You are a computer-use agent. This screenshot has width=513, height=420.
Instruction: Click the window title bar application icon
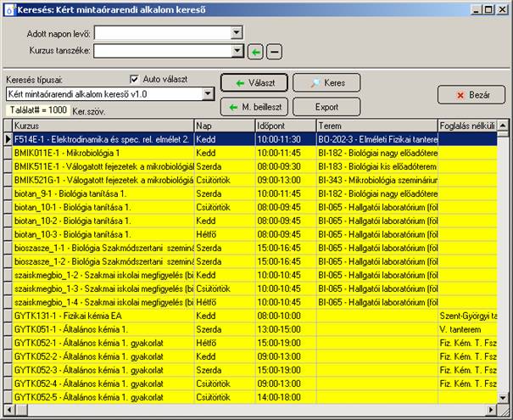pyautogui.click(x=9, y=10)
